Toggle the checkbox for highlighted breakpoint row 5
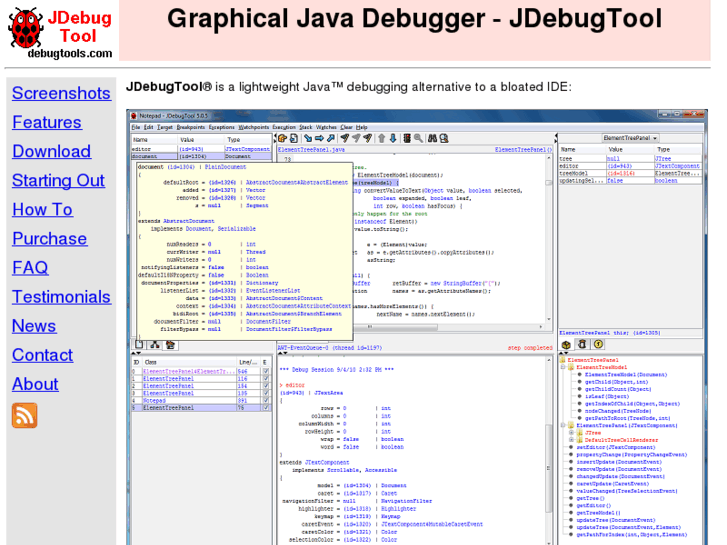 coord(266,408)
